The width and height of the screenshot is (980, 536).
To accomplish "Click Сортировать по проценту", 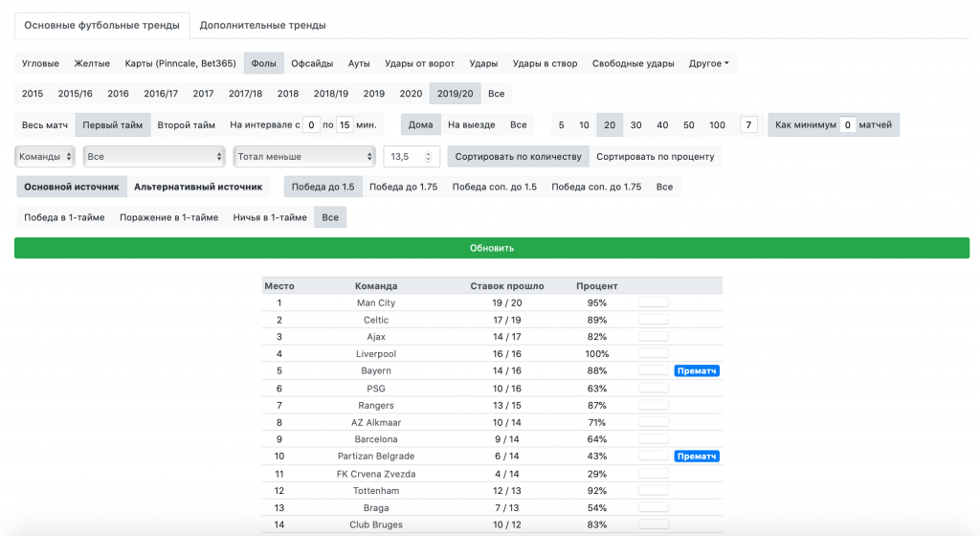I will point(656,156).
